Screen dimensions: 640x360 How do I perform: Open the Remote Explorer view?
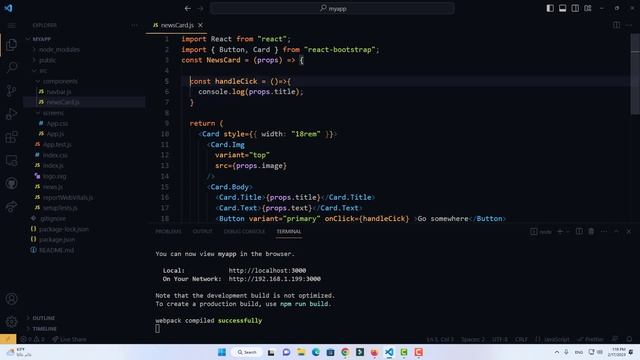[11, 160]
